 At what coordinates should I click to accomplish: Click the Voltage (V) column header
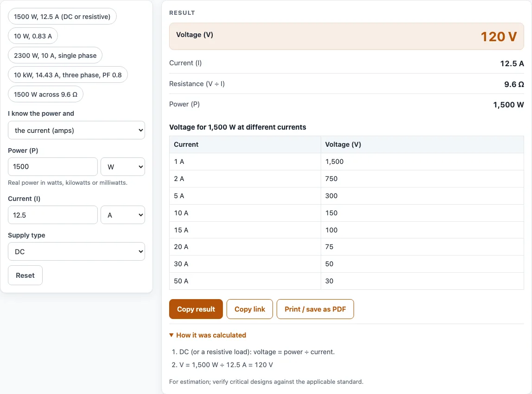click(x=423, y=144)
